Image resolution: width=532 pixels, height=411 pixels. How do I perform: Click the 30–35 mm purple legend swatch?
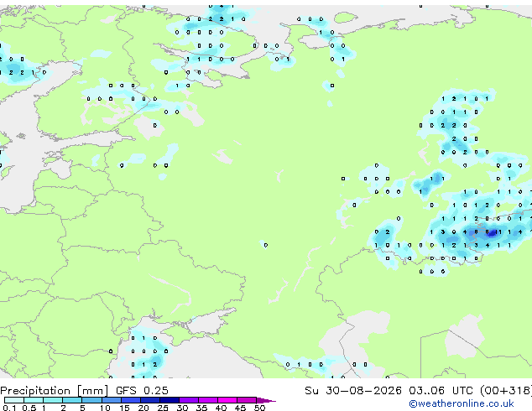[x=189, y=400]
